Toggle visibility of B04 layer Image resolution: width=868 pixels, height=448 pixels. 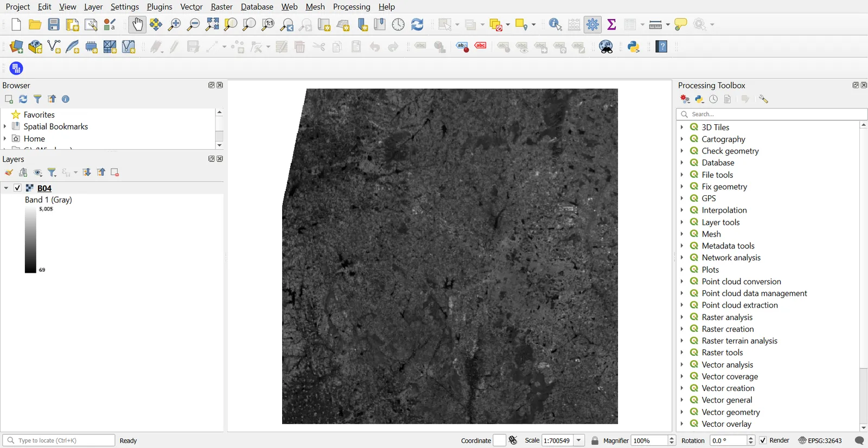[x=17, y=188]
